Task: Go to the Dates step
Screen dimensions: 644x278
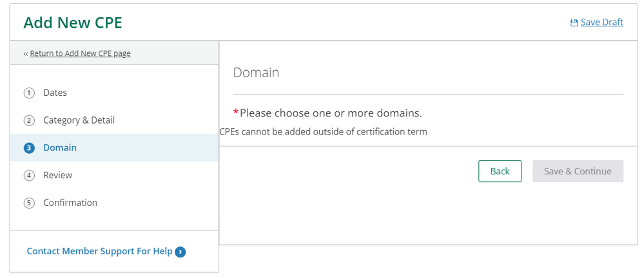Action: pos(55,93)
